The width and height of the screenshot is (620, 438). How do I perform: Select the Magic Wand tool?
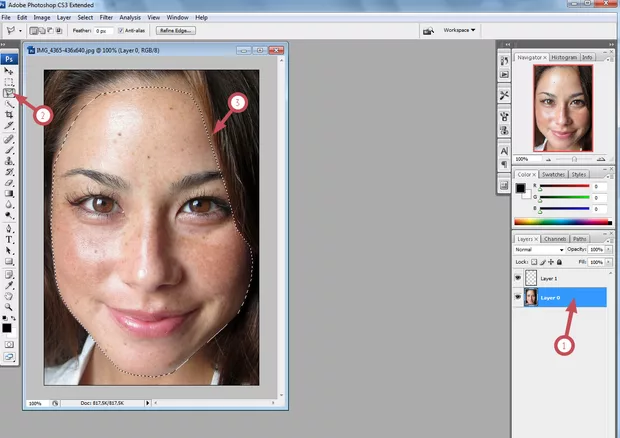pyautogui.click(x=9, y=104)
